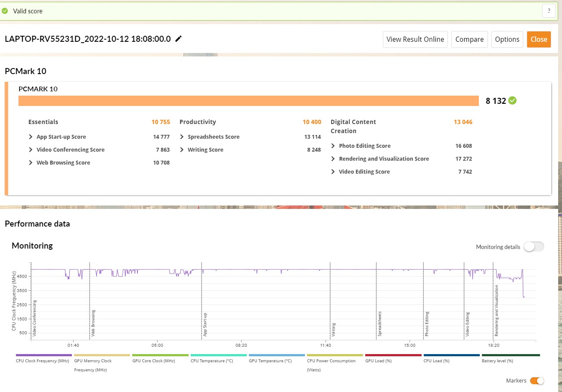Click the green check beside 8 132 score
The width and height of the screenshot is (562, 392).
[x=512, y=100]
